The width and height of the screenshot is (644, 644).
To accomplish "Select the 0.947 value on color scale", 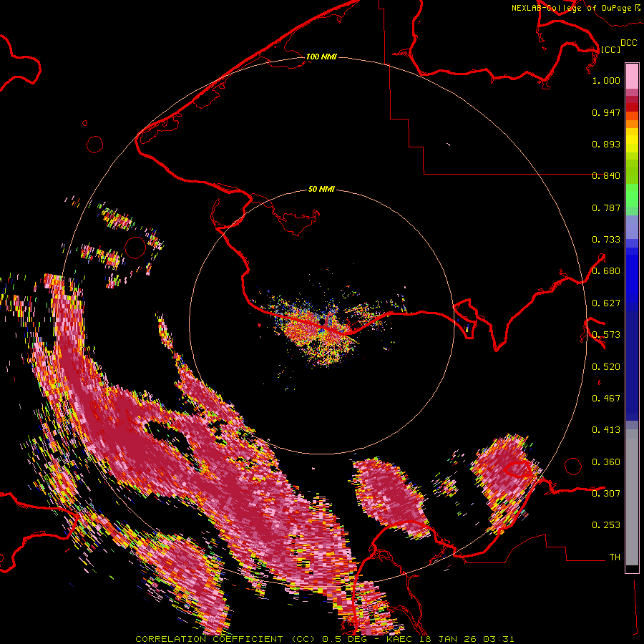I will [606, 112].
